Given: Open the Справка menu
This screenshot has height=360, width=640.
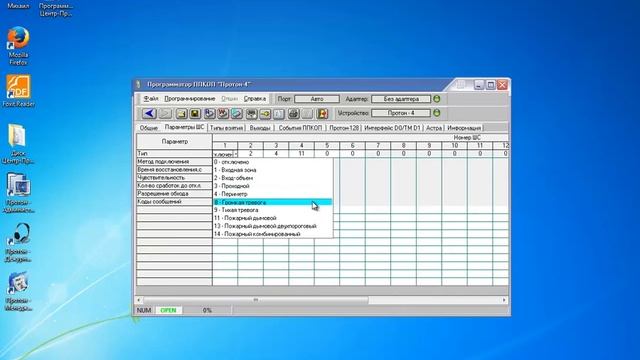Looking at the screenshot, I should click(254, 99).
